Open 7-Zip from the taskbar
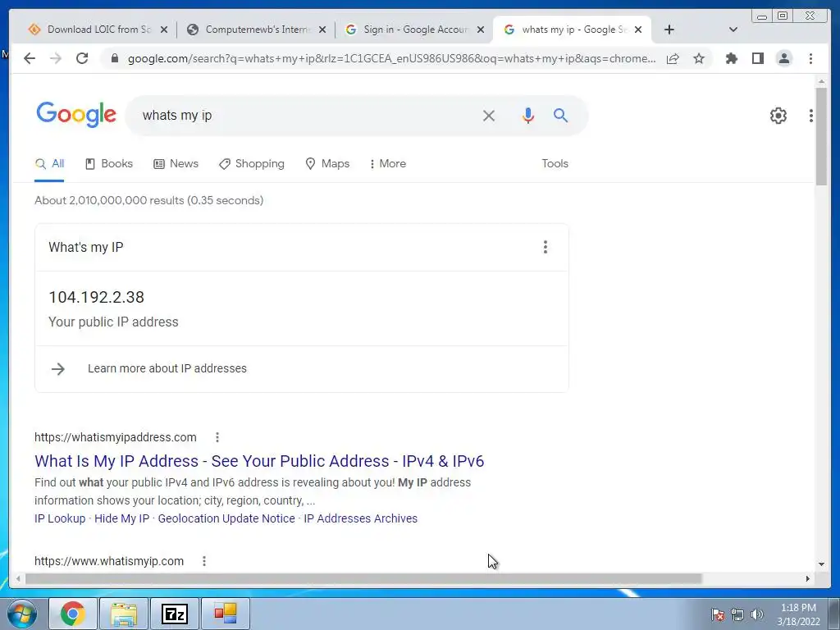Viewport: 840px width, 630px height. [175, 614]
